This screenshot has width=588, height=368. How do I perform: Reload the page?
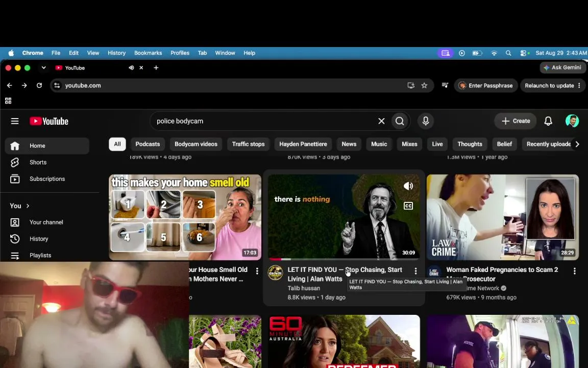click(39, 86)
